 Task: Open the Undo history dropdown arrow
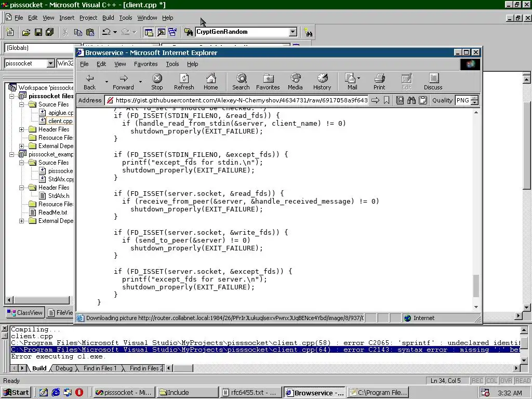click(115, 32)
